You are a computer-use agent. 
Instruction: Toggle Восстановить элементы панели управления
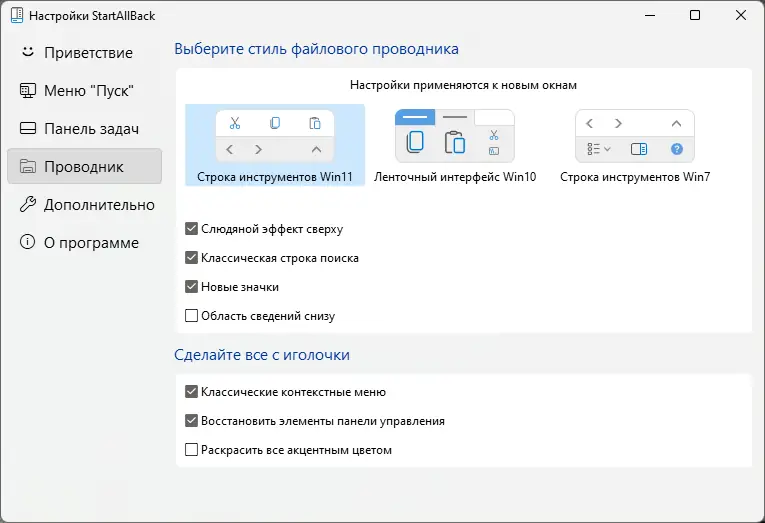pos(192,421)
